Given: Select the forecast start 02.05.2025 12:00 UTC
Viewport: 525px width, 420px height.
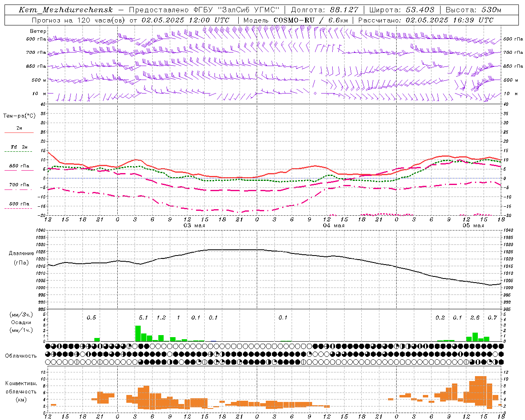Looking at the screenshot, I should click(185, 20).
